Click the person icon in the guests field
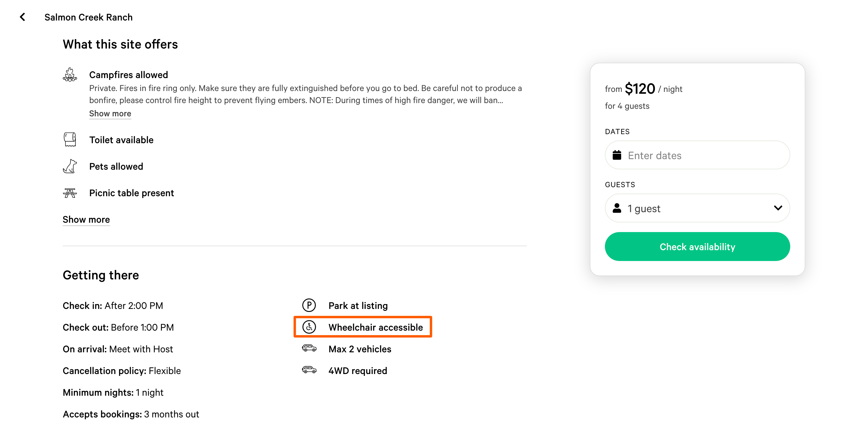 tap(617, 208)
